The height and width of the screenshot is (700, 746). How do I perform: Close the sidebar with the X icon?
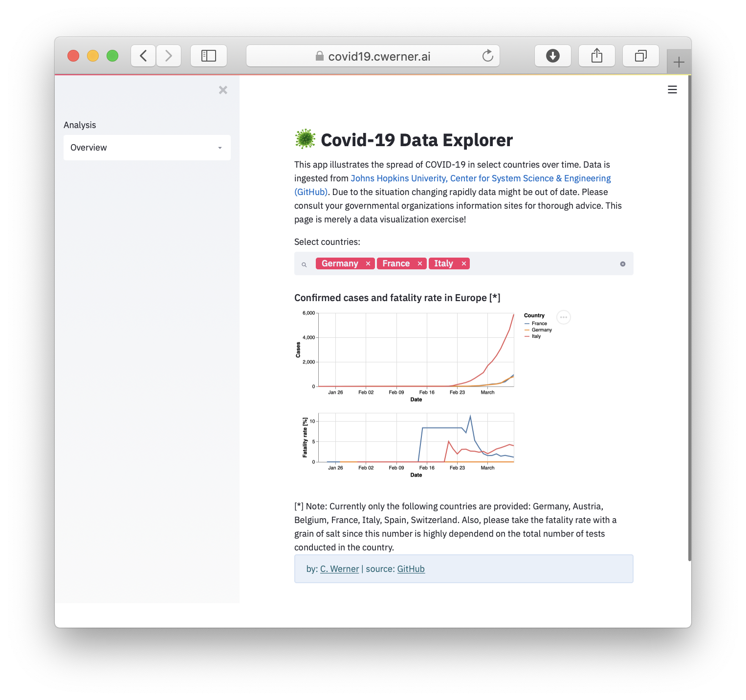pos(223,90)
